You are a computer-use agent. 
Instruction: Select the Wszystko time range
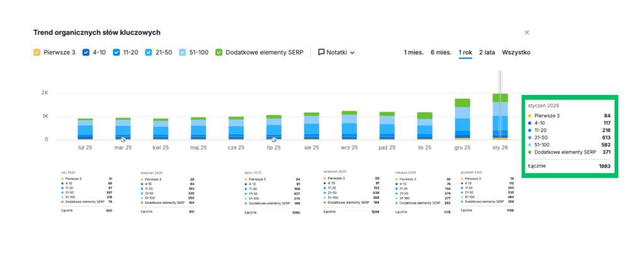click(x=516, y=53)
